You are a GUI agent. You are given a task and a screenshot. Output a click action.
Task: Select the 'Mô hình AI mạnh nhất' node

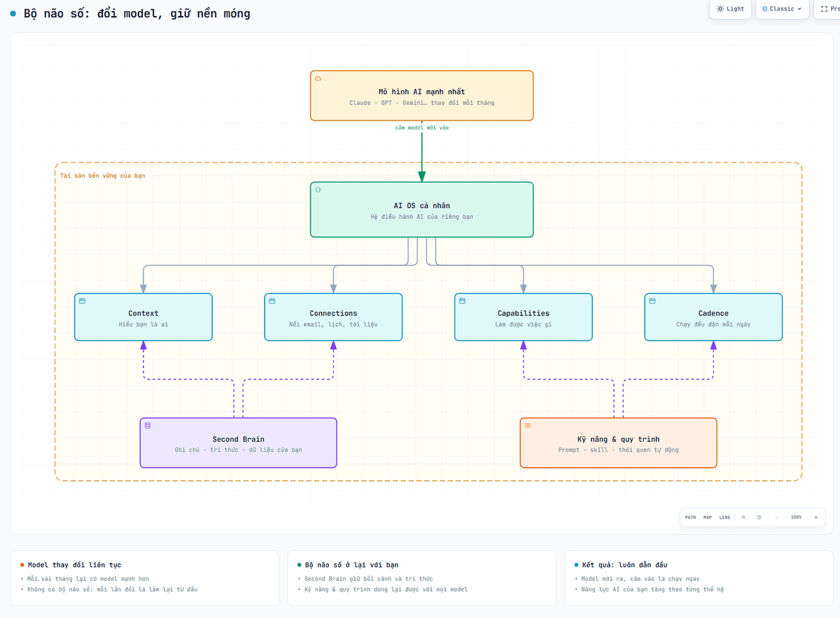422,95
